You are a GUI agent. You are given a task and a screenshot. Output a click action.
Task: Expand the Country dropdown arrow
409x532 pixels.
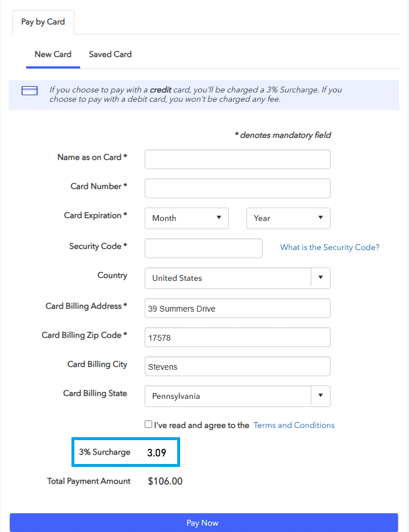(320, 278)
